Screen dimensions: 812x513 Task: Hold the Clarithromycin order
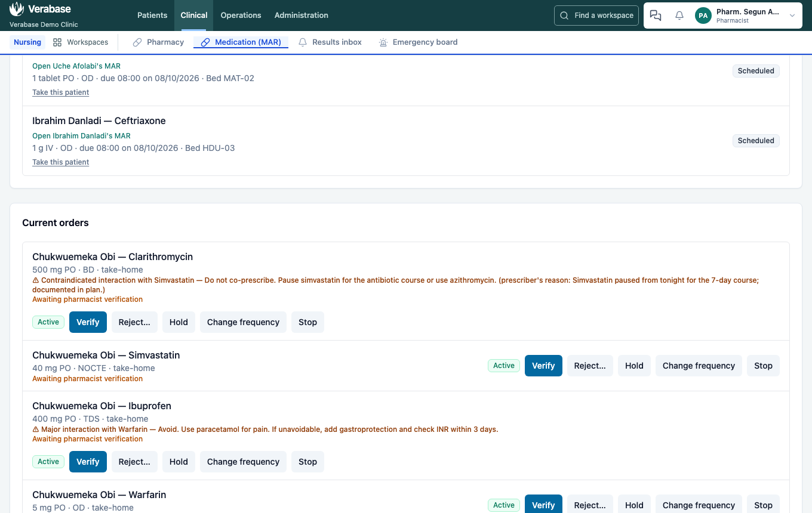179,322
